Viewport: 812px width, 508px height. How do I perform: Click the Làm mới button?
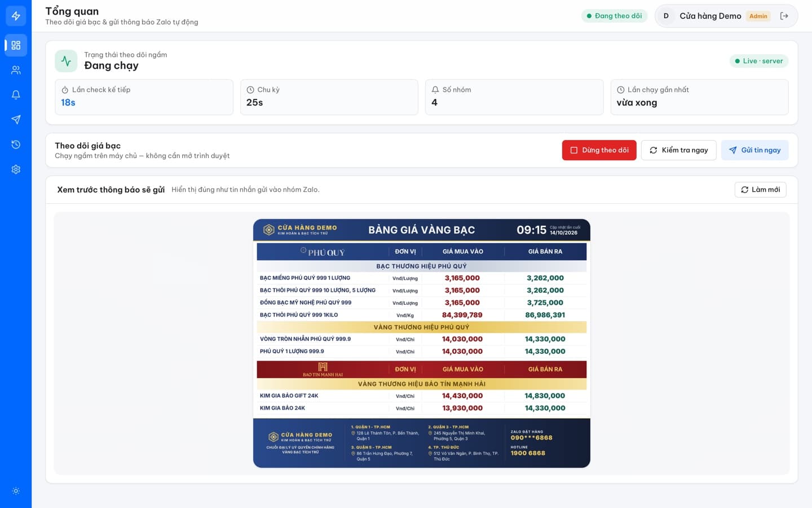[760, 190]
